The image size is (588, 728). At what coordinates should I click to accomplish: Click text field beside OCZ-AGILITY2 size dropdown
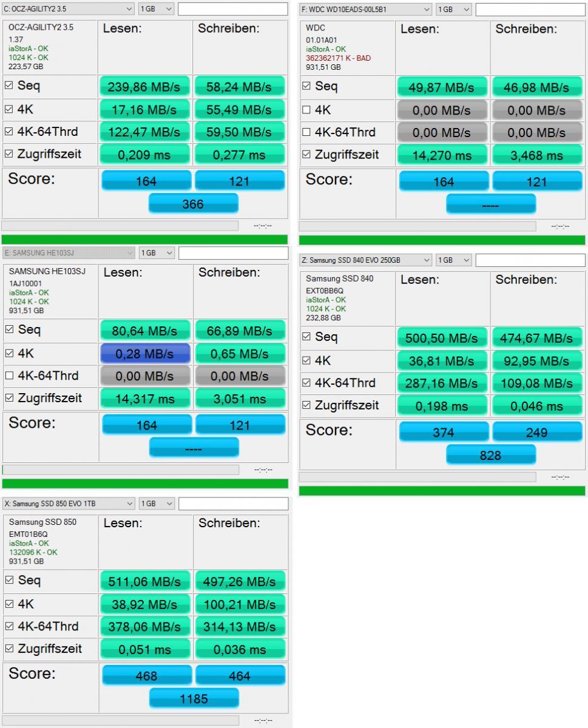tap(233, 9)
